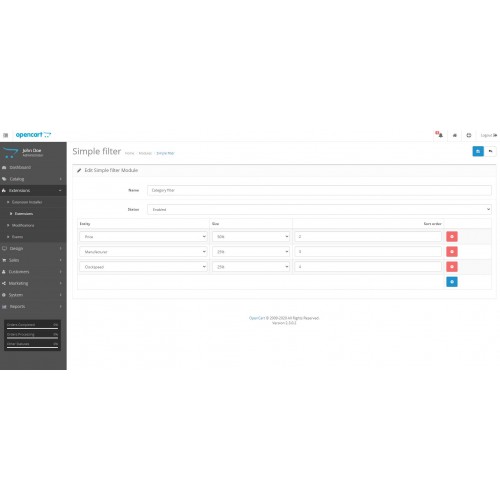The image size is (500, 500).
Task: Toggle the sidebar hamburger menu icon
Action: (5, 135)
